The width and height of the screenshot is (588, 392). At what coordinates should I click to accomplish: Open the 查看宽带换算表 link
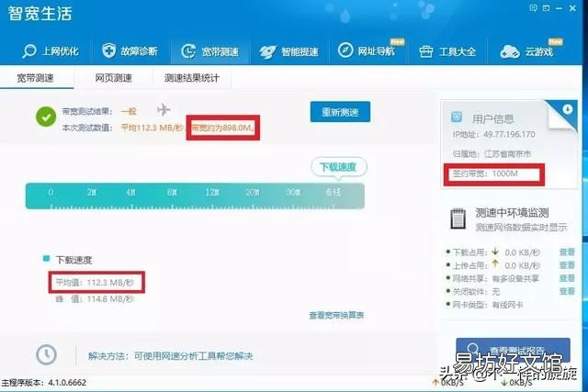(x=336, y=316)
